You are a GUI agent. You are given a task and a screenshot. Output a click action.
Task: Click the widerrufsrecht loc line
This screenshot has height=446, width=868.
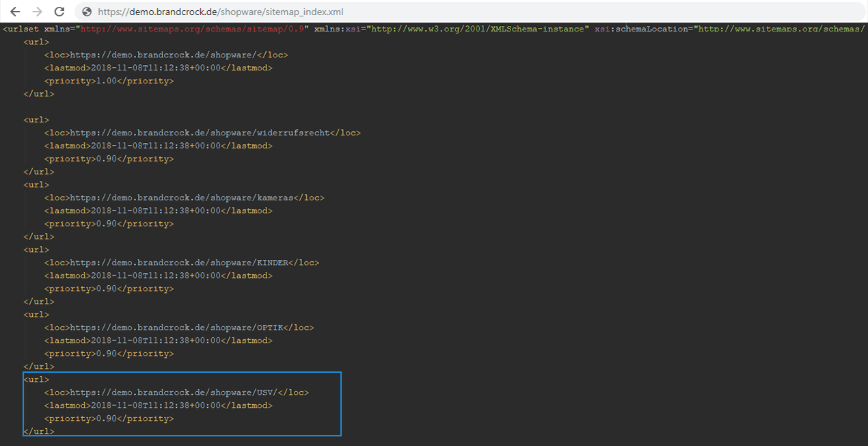point(202,133)
